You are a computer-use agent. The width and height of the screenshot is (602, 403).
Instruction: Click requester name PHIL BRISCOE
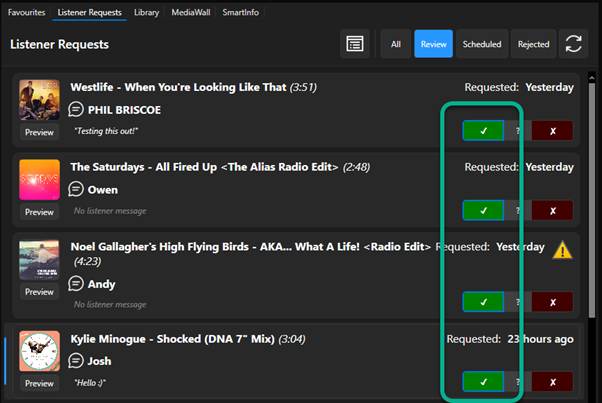(x=124, y=110)
